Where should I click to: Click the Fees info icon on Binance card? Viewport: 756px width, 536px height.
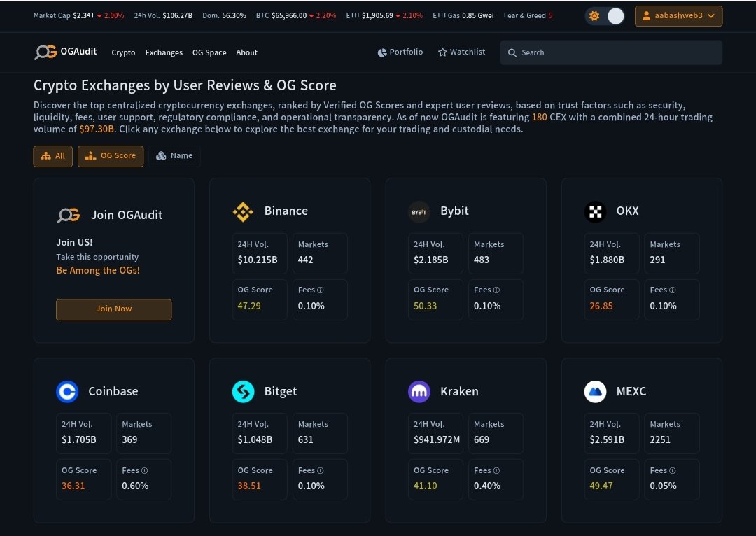321,290
